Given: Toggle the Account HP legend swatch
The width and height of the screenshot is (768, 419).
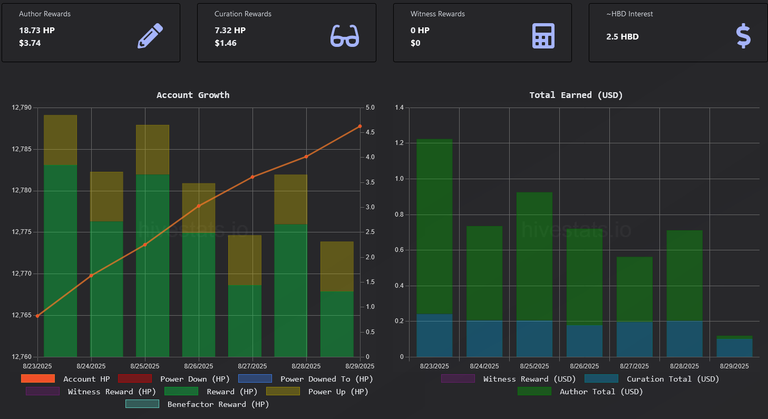Looking at the screenshot, I should tap(38, 379).
